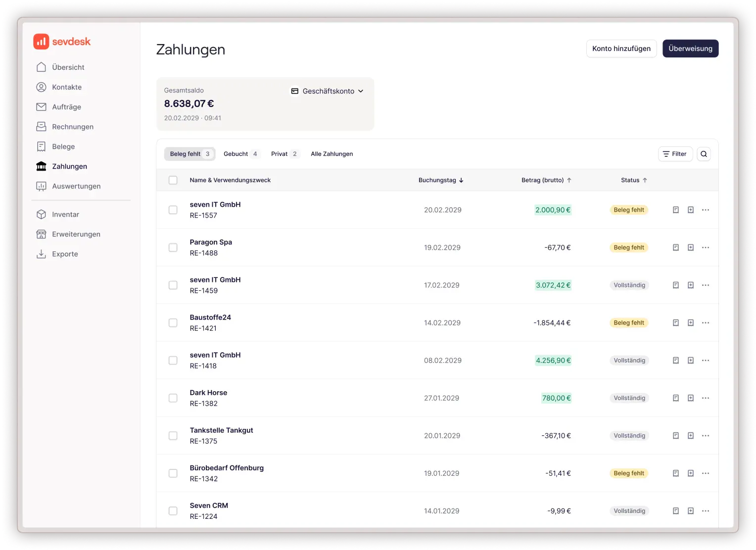The image size is (756, 550).
Task: Open more options for Paragon Spa row
Action: click(x=706, y=247)
